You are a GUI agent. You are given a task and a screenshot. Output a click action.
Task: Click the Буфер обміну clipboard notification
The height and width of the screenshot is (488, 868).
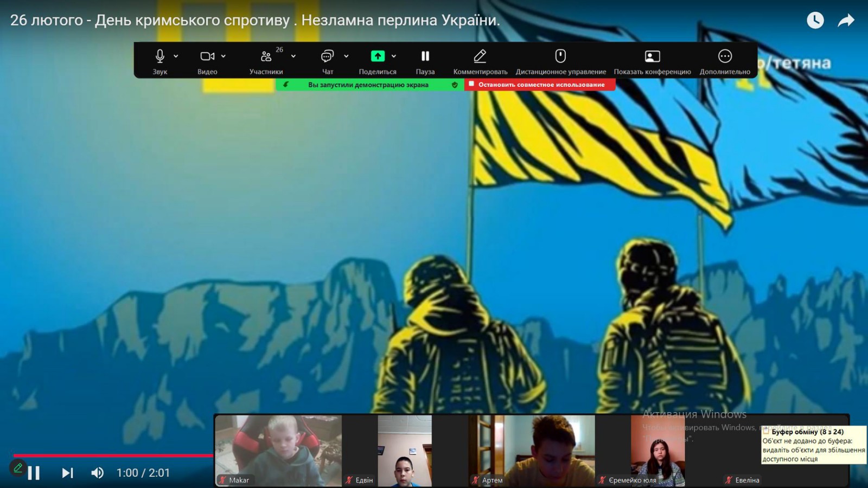(x=814, y=445)
